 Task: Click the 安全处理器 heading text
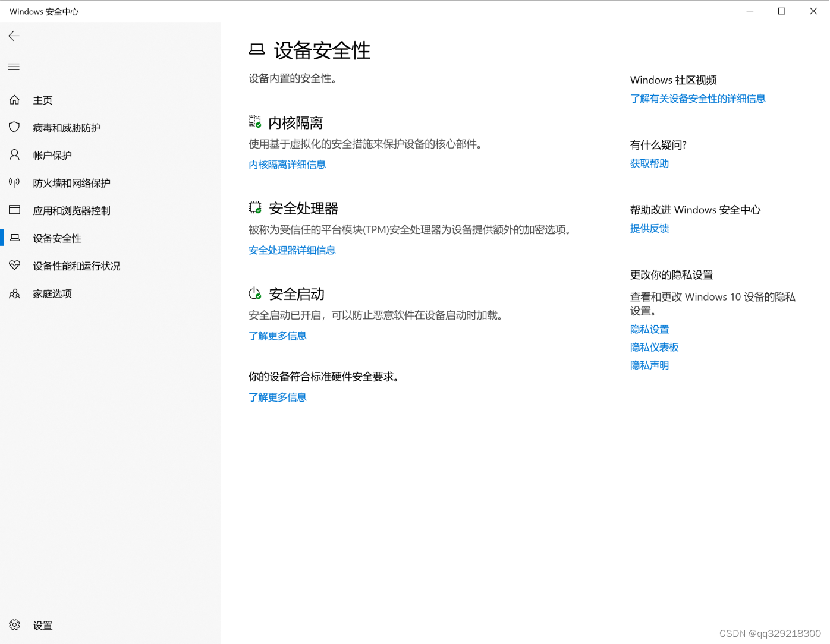click(x=303, y=208)
